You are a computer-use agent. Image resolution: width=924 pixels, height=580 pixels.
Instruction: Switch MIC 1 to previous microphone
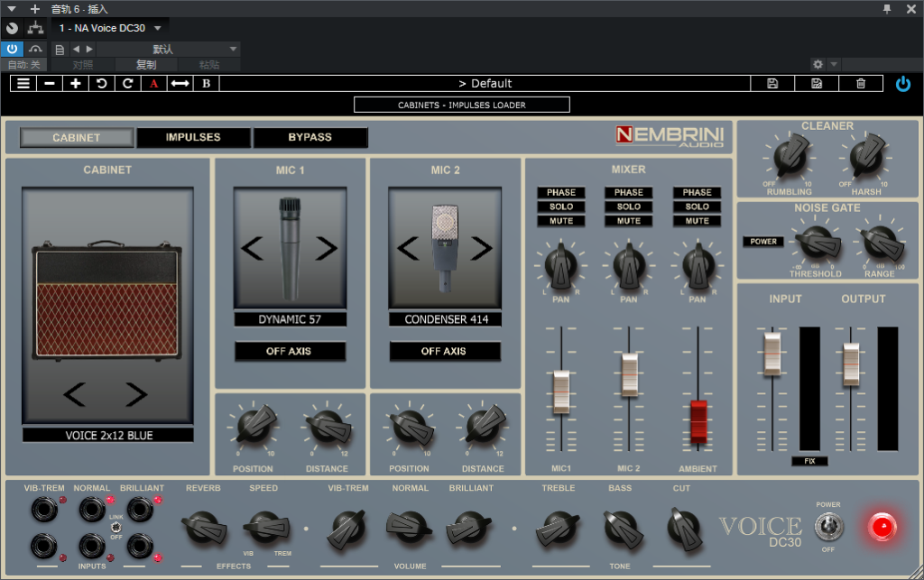pyautogui.click(x=253, y=248)
